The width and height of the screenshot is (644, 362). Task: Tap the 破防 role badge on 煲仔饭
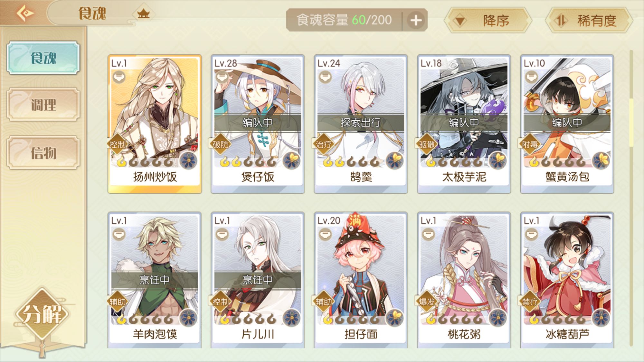(220, 144)
